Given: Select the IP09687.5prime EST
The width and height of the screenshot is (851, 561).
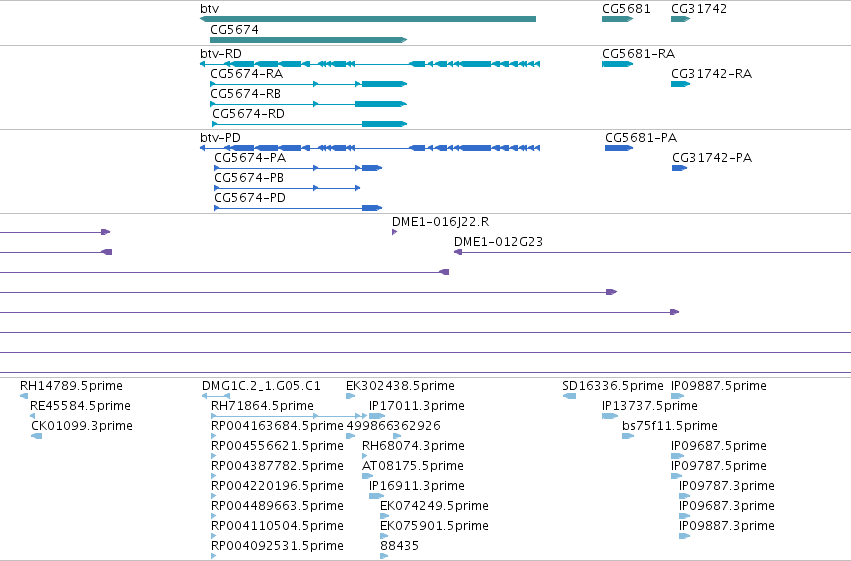Looking at the screenshot, I should pos(677,456).
